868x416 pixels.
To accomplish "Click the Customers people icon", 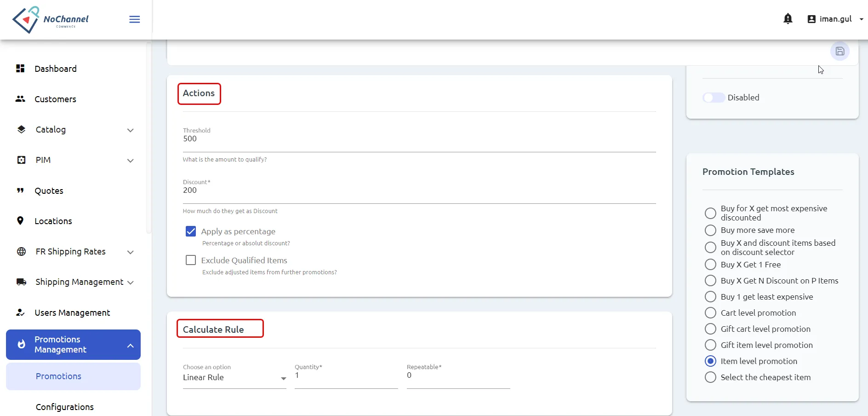I will pyautogui.click(x=20, y=99).
